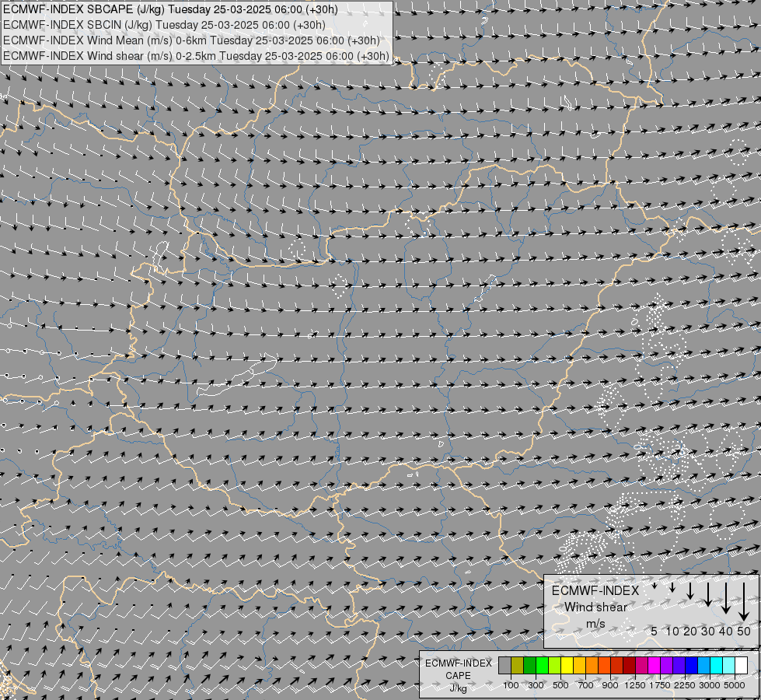Click the 10 value in wind shear legend
This screenshot has width=761, height=700.
672,631
